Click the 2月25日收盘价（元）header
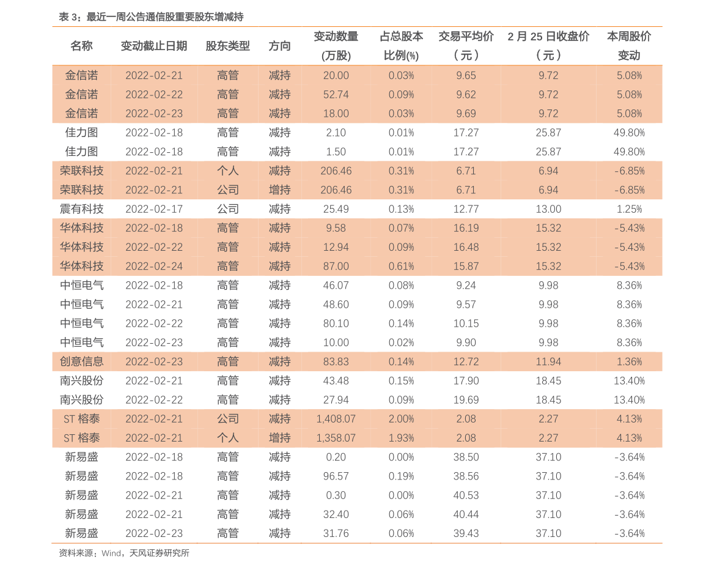 (x=548, y=46)
